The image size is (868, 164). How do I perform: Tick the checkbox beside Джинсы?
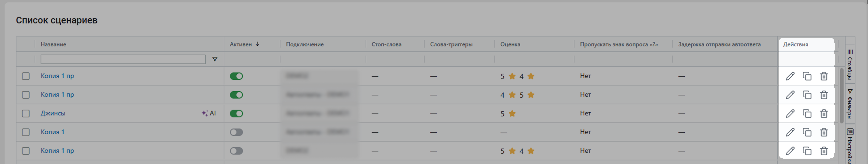click(26, 114)
